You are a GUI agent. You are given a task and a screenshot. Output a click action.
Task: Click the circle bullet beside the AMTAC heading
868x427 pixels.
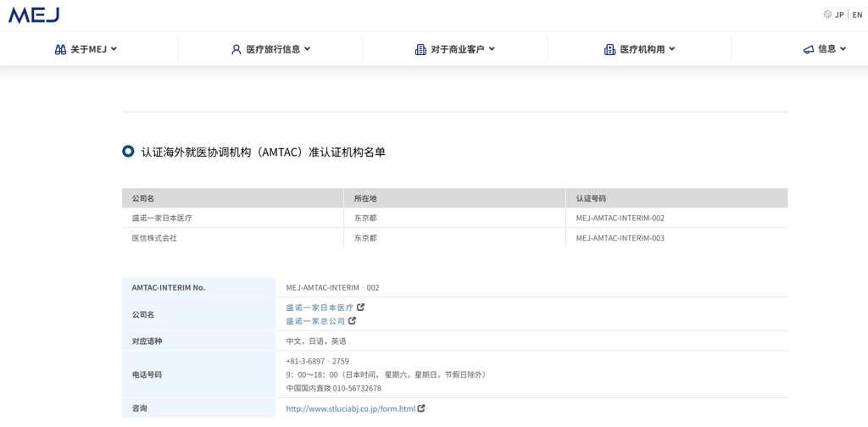[x=128, y=151]
